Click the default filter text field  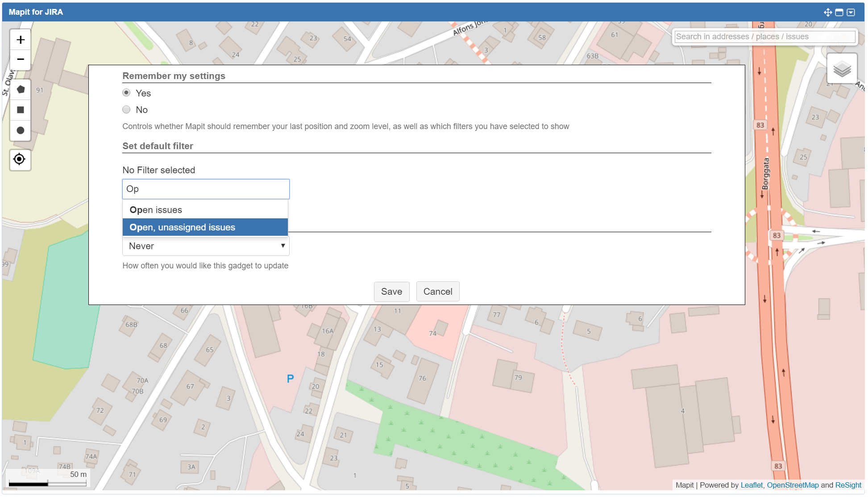coord(206,189)
